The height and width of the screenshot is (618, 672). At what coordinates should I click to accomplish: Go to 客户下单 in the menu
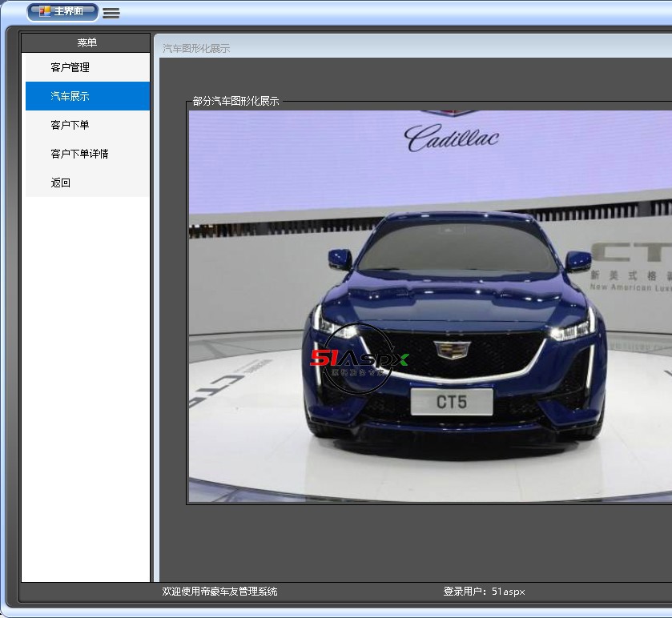pyautogui.click(x=70, y=125)
